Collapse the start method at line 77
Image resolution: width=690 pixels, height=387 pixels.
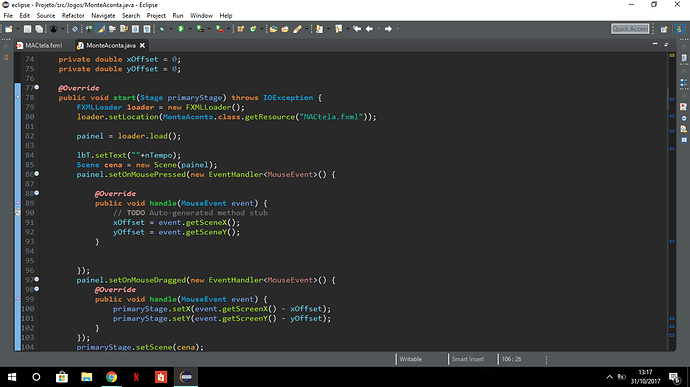pyautogui.click(x=37, y=88)
